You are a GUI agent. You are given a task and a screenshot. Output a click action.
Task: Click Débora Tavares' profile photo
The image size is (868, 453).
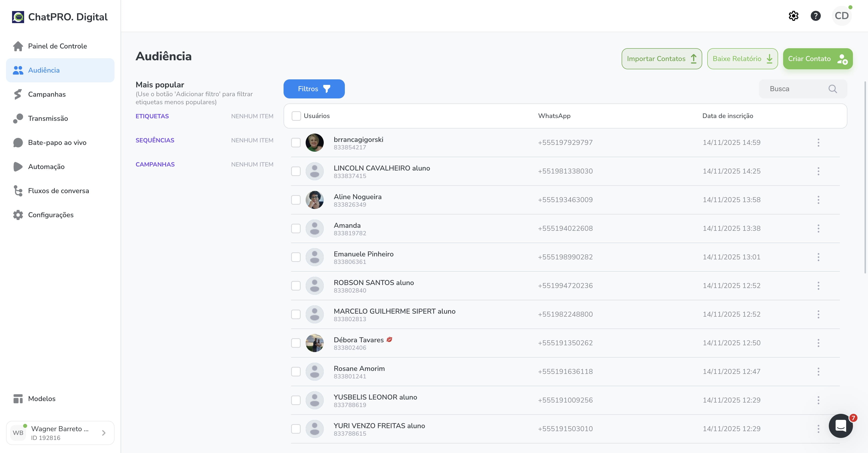tap(314, 343)
